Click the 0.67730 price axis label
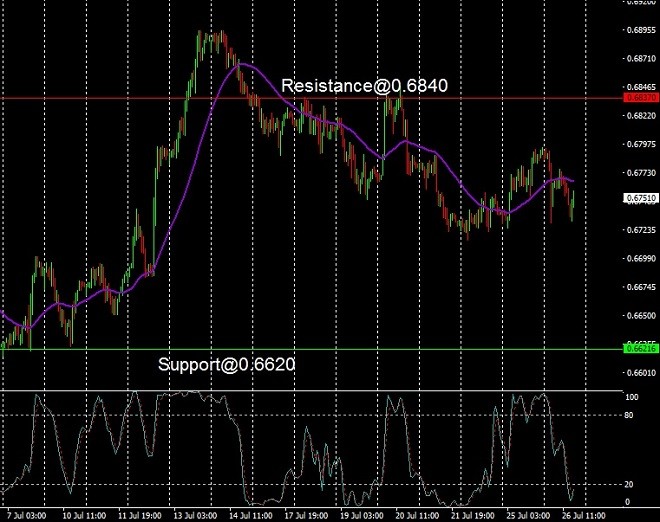This screenshot has width=660, height=522. (641, 173)
